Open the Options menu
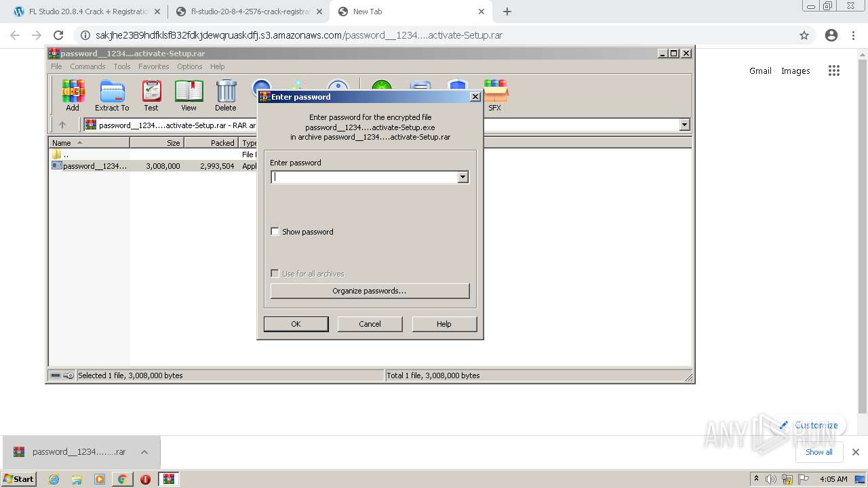868x488 pixels. [190, 66]
